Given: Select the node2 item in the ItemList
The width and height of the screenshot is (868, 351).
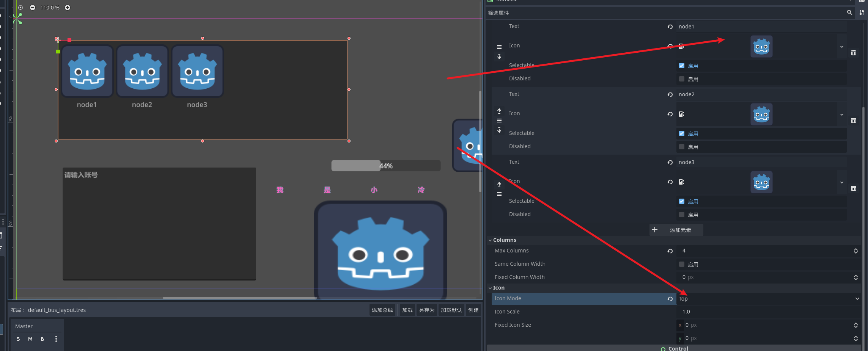Looking at the screenshot, I should pos(142,78).
